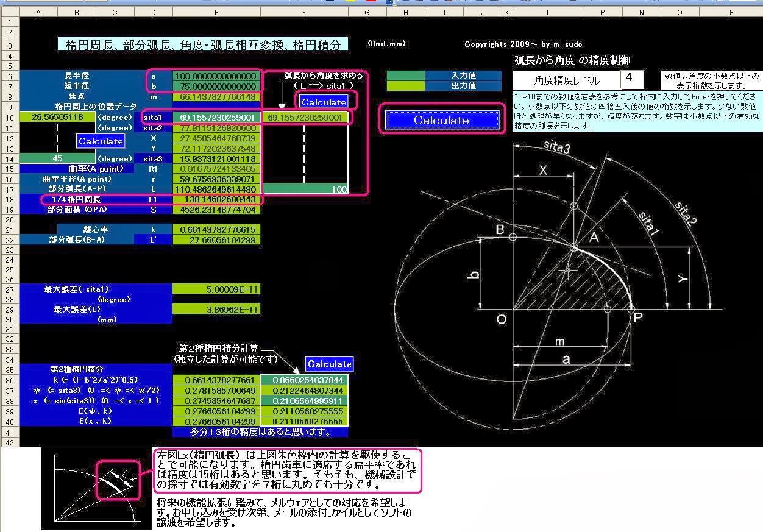
Task: Select the 短半径 b value cell 75.0000000000000
Action: 216,86
